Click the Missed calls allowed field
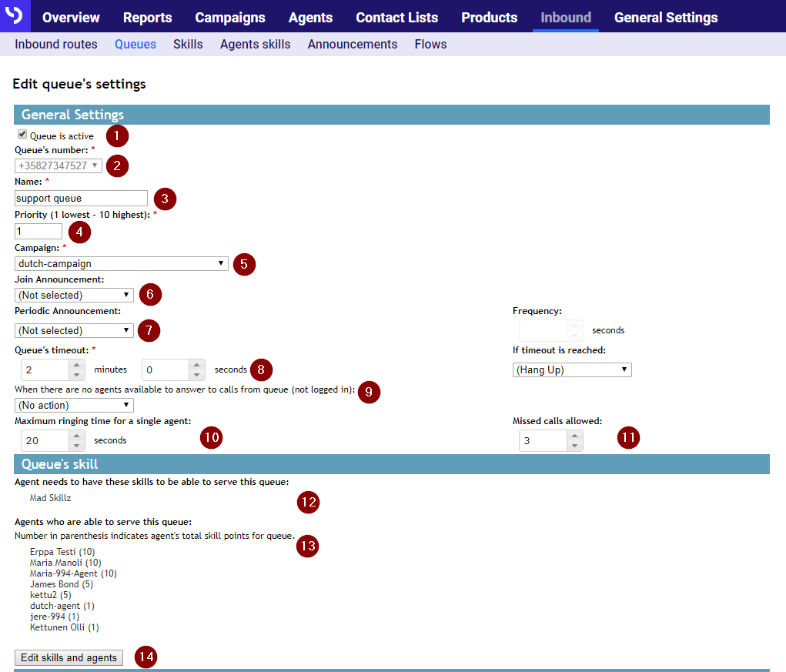786x672 pixels. click(x=544, y=440)
